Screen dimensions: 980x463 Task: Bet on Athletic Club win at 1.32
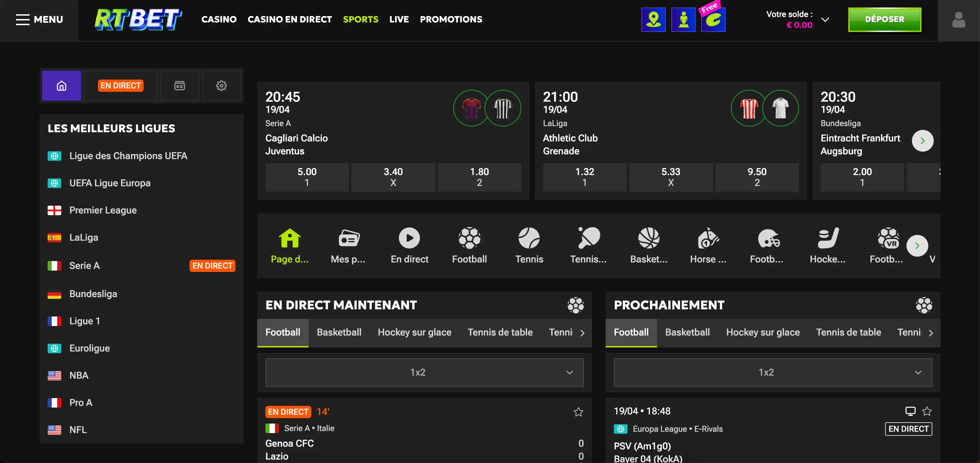point(584,177)
